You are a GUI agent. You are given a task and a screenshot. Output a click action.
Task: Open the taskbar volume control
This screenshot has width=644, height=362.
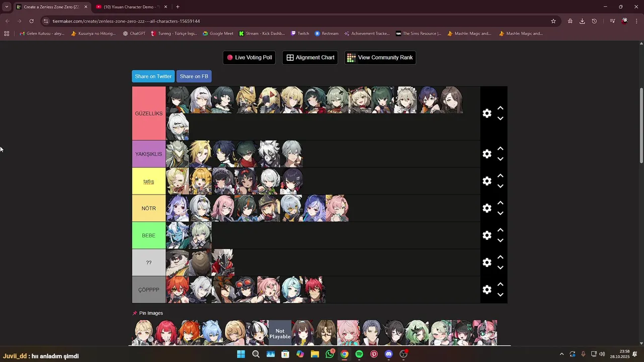pos(602,354)
